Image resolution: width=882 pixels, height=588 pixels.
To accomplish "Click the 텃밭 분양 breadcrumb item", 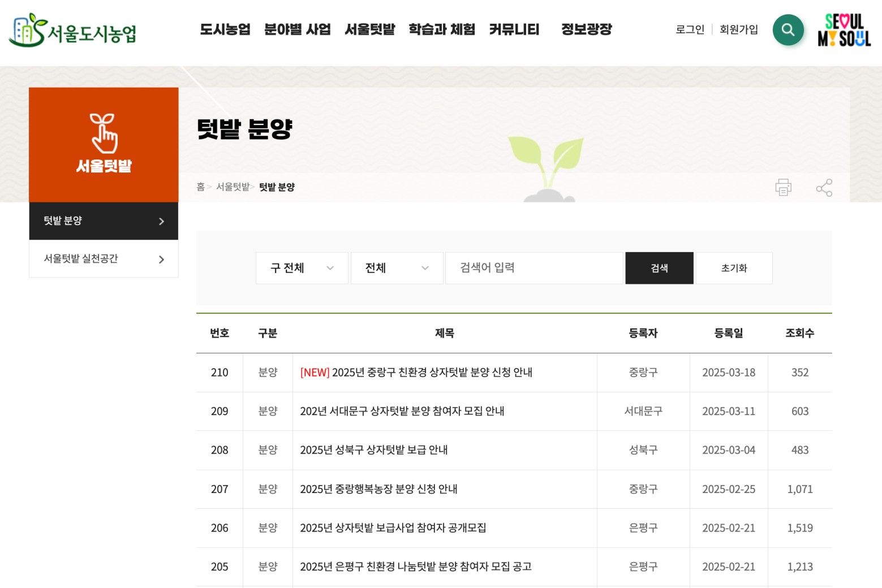I will point(277,187).
